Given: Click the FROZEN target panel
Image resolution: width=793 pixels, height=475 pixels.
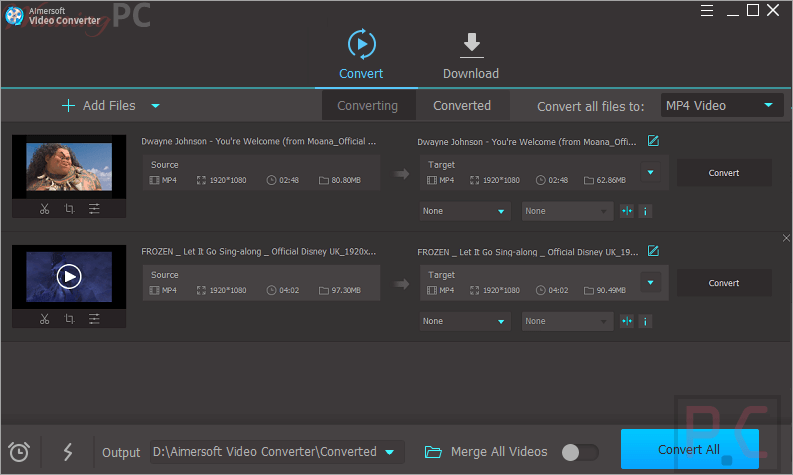Looking at the screenshot, I should [x=544, y=283].
